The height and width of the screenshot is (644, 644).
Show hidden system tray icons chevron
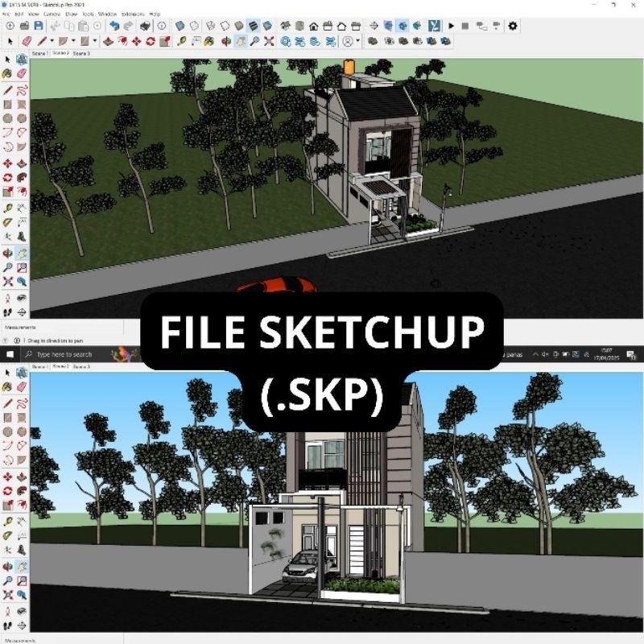click(x=535, y=354)
